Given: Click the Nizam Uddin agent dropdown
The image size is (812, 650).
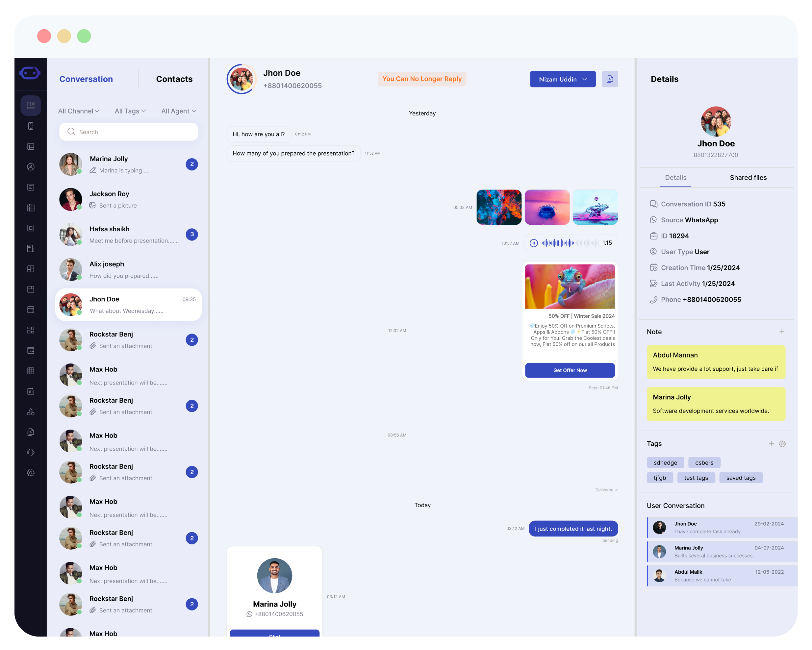Looking at the screenshot, I should (563, 79).
